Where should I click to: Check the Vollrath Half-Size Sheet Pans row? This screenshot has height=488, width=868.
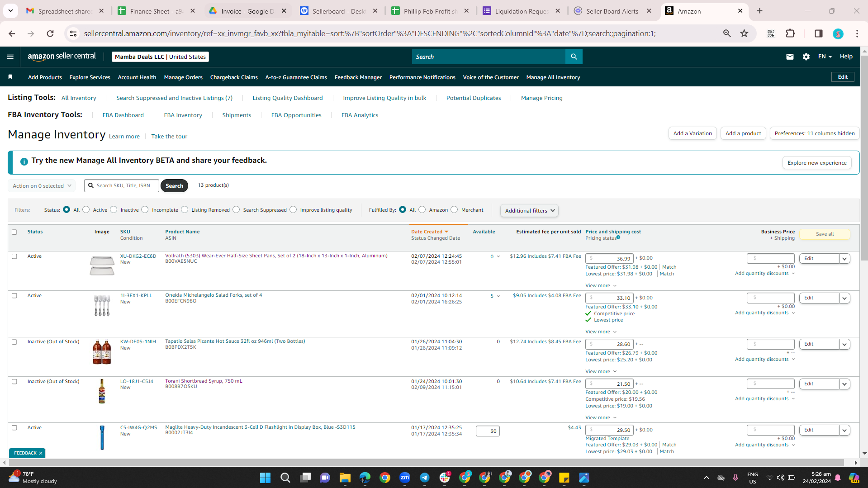coord(14,256)
